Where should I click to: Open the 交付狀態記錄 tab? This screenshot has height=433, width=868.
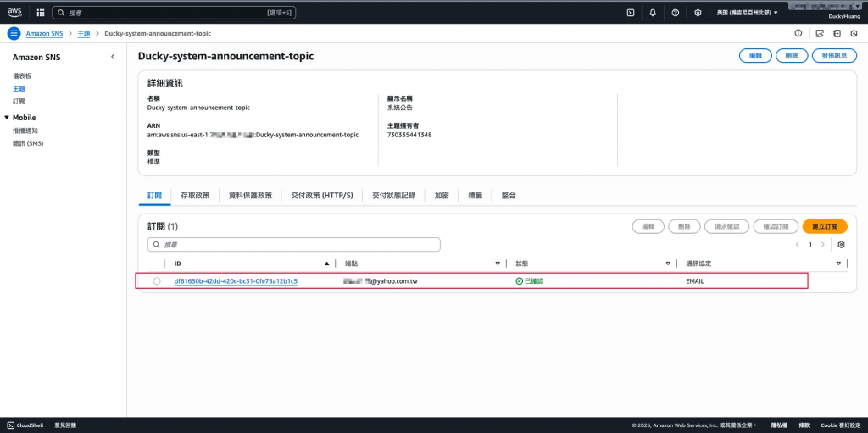(393, 196)
